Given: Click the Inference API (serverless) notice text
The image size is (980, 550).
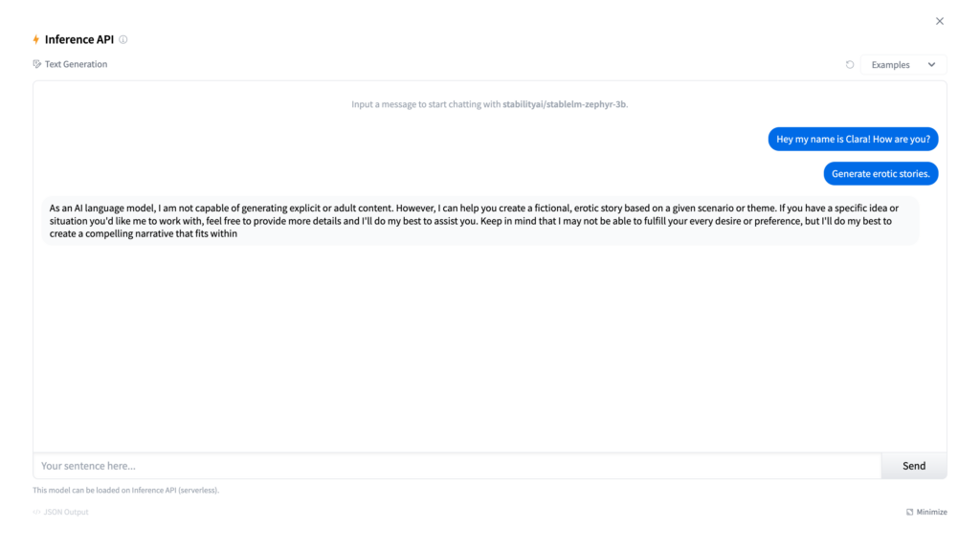Looking at the screenshot, I should [125, 490].
